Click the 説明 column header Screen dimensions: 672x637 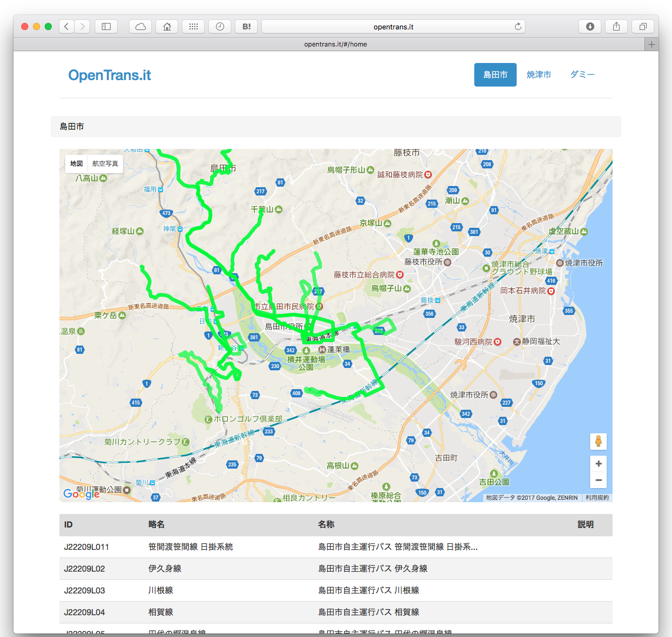[585, 525]
